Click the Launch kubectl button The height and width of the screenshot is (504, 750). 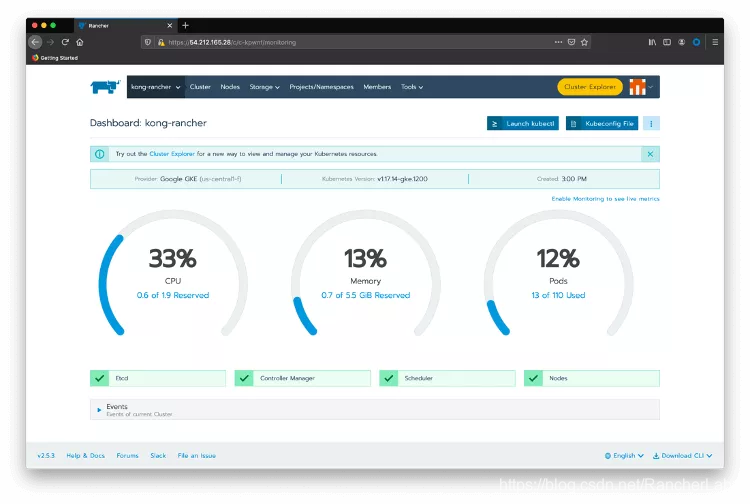(x=523, y=123)
